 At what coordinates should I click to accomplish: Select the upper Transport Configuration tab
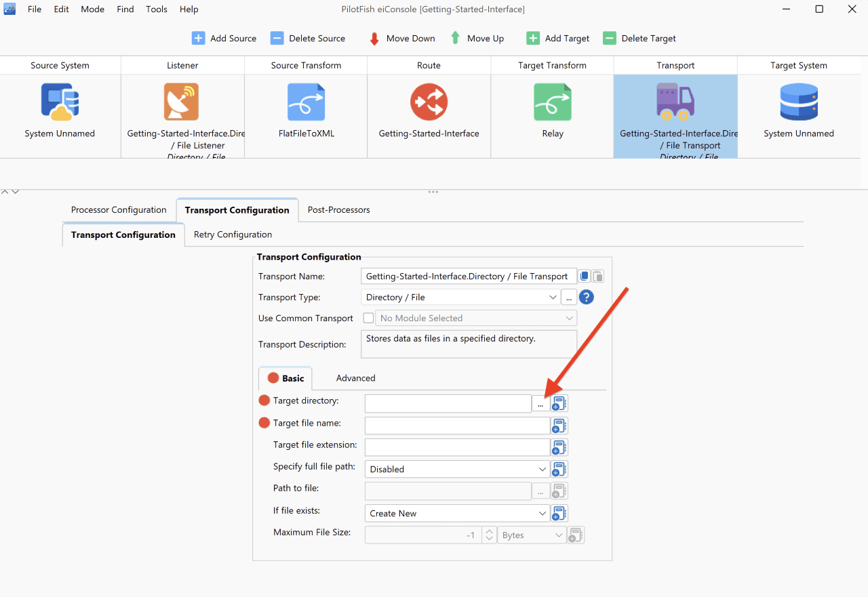point(237,210)
